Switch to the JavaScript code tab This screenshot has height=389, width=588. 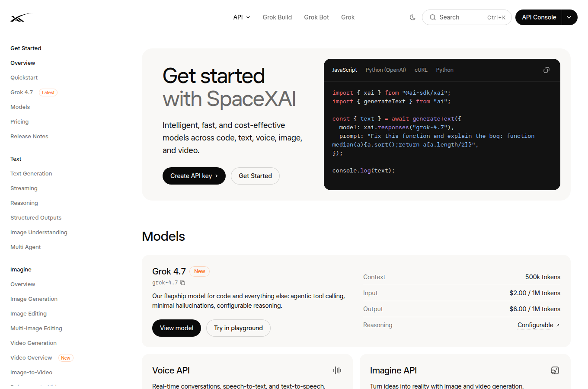345,70
